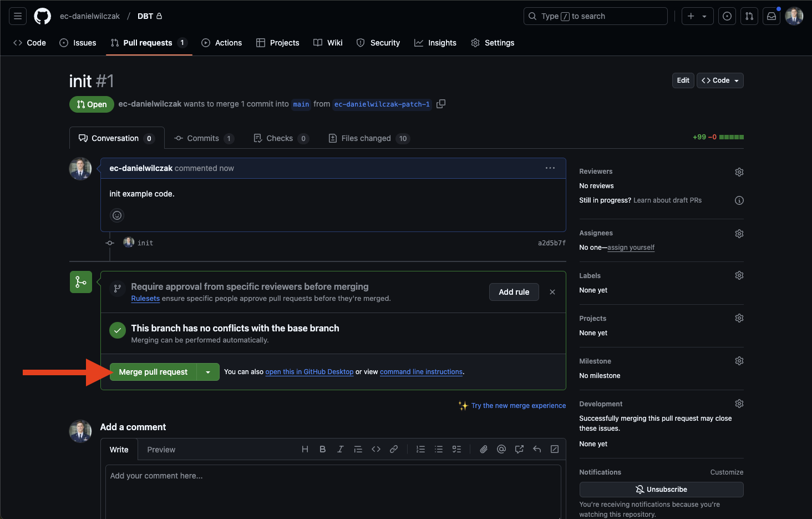Open Development gear settings
This screenshot has width=812, height=519.
pyautogui.click(x=739, y=404)
